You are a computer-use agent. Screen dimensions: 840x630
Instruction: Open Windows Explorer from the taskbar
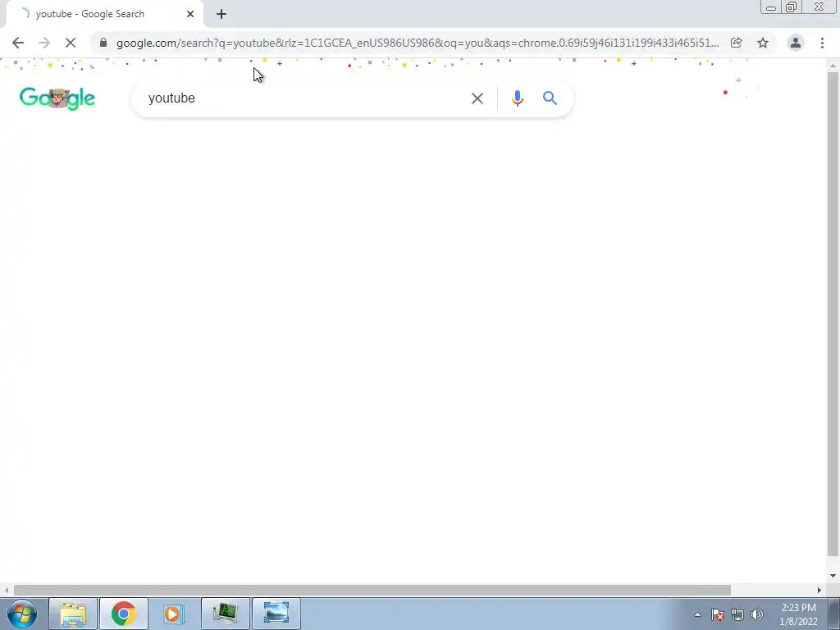click(x=73, y=614)
